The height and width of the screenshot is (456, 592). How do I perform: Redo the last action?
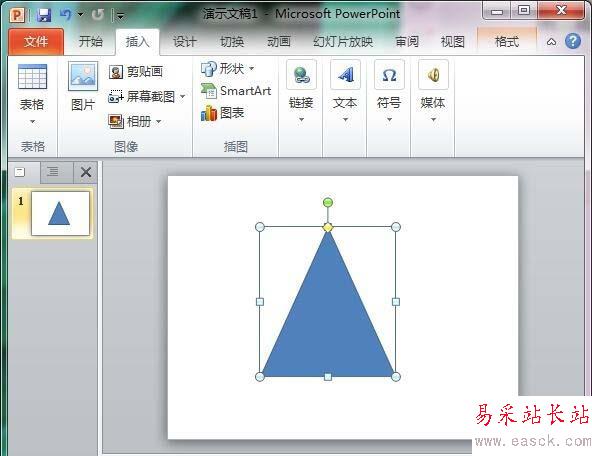click(x=98, y=15)
